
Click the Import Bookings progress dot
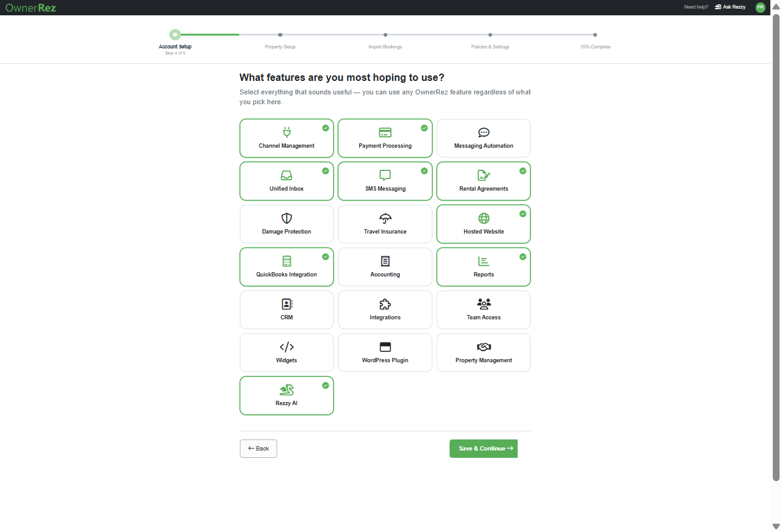click(385, 35)
